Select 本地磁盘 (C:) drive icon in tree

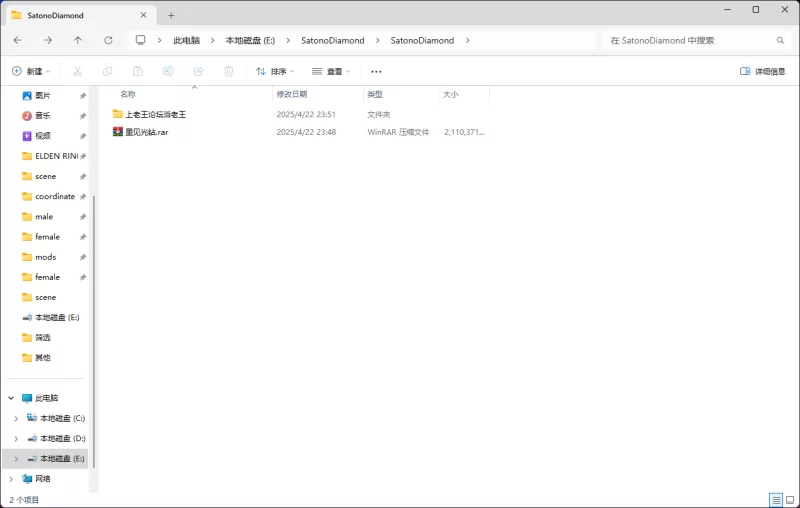[x=32, y=418]
